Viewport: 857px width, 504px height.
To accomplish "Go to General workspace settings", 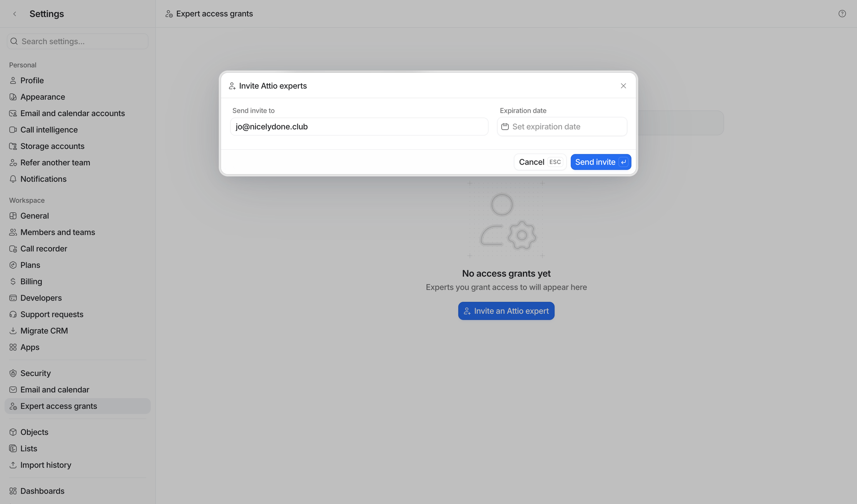I will (77, 216).
